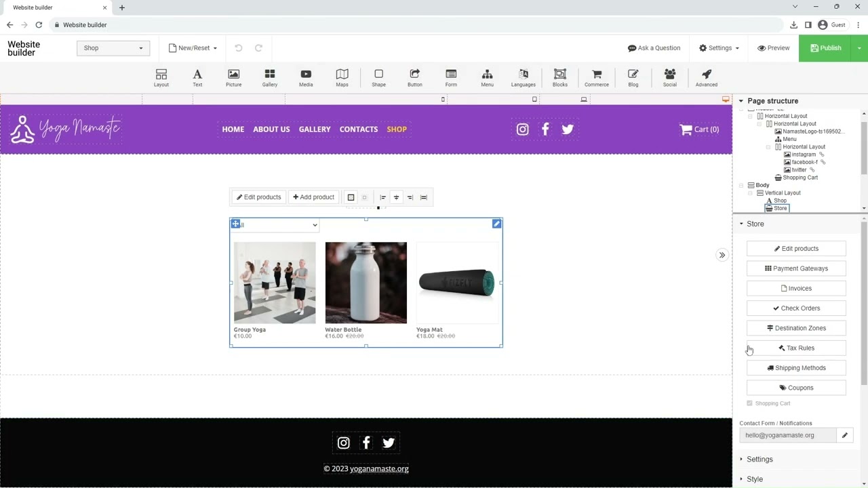Open the product category filter dropdown
Screen dimensions: 868x488
[x=275, y=225]
